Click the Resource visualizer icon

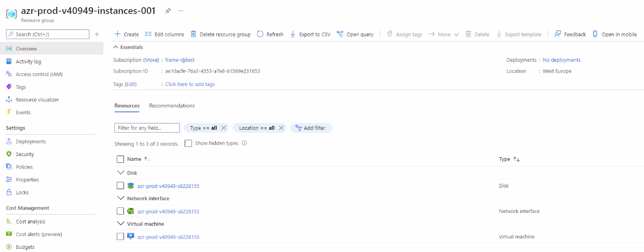coord(9,100)
